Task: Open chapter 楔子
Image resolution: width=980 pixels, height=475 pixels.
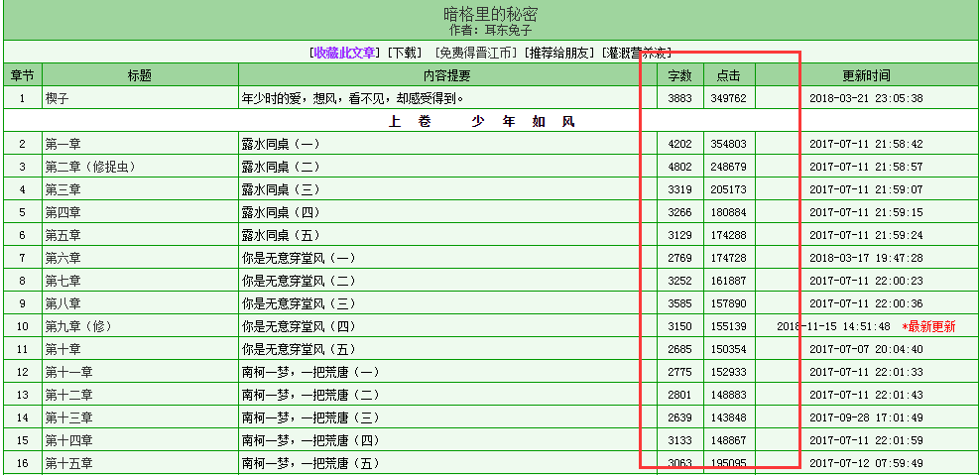Action: [x=55, y=98]
